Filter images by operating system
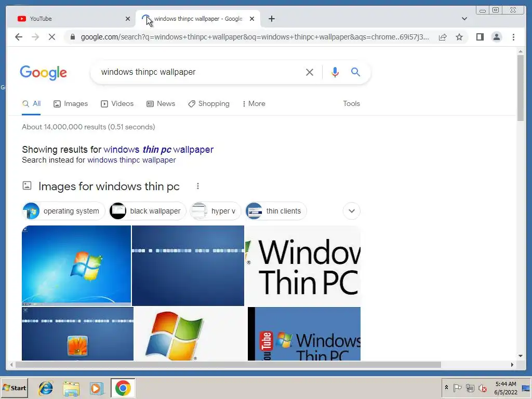Image resolution: width=532 pixels, height=399 pixels. 63,211
